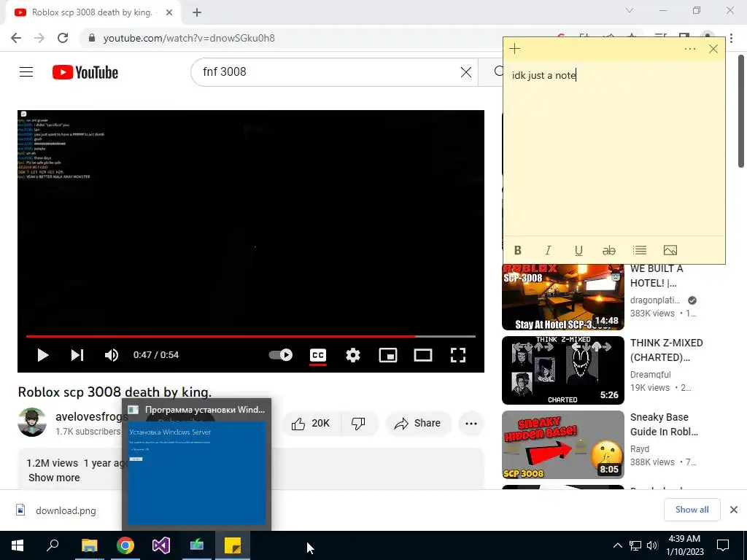This screenshot has width=747, height=560.
Task: Activate miniplayer mode icon
Action: pos(388,355)
